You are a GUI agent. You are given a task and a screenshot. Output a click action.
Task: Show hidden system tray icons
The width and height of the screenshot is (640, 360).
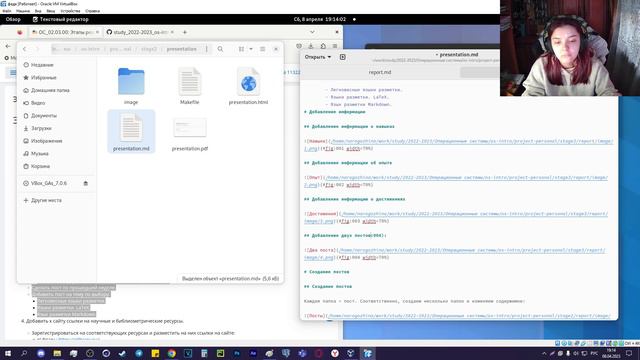pyautogui.click(x=544, y=353)
